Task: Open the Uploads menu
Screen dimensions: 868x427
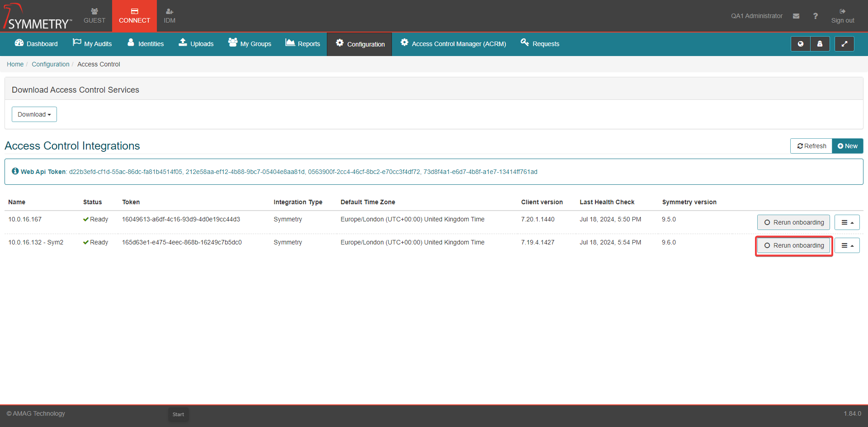Action: (196, 44)
